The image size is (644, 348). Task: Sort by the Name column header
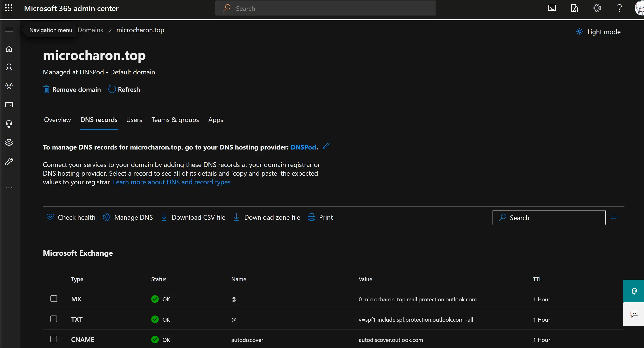coord(239,279)
